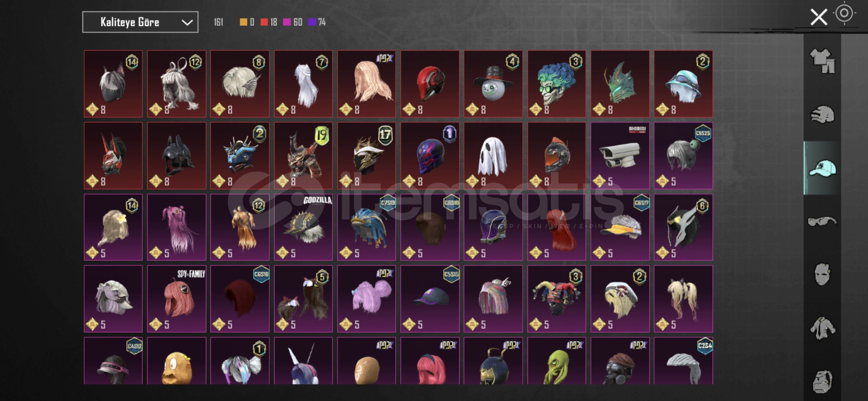The height and width of the screenshot is (401, 868).
Task: Select the Godzilla cap item
Action: pos(303,227)
